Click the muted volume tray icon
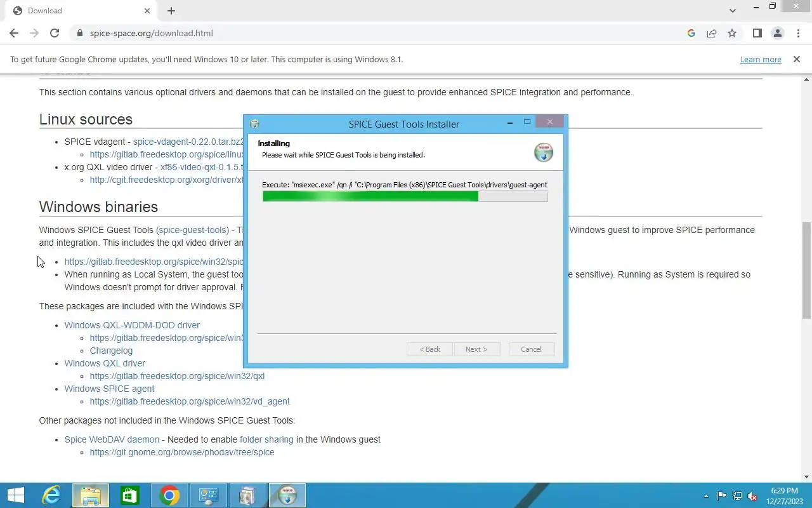812x508 pixels. (x=752, y=496)
